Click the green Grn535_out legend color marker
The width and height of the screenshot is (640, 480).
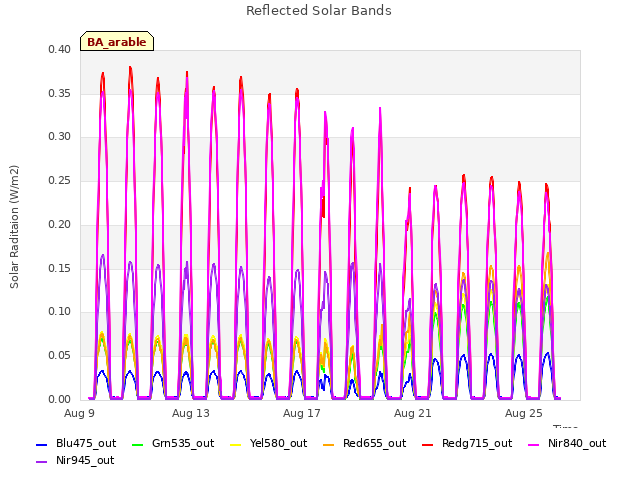pyautogui.click(x=138, y=444)
